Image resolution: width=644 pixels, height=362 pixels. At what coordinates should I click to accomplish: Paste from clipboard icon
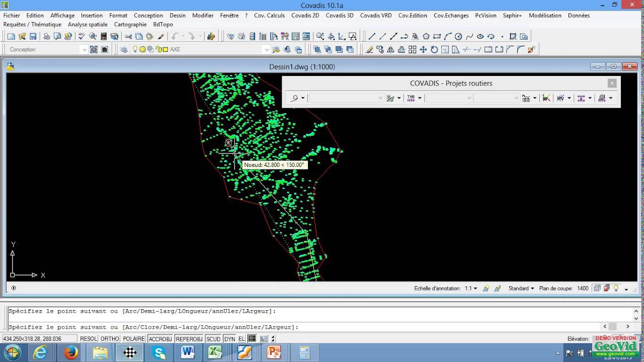[x=149, y=36]
